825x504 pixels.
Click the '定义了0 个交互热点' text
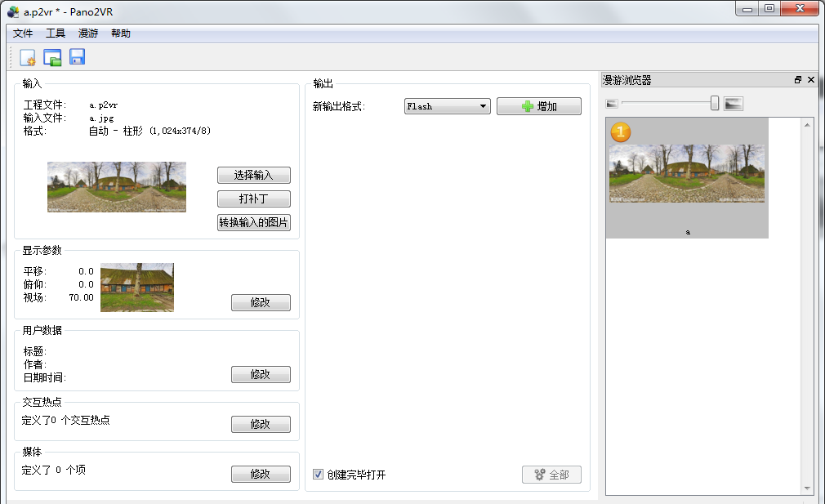pos(66,420)
